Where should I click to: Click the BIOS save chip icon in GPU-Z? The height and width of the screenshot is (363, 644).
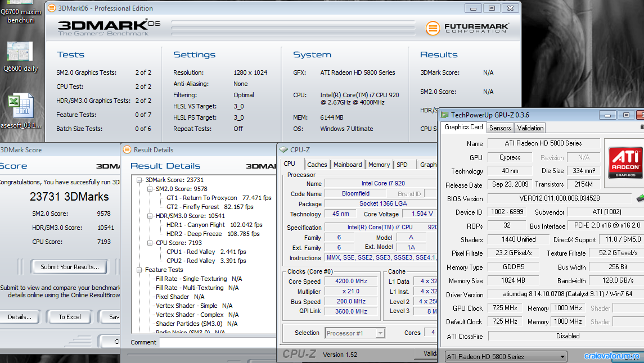640,198
